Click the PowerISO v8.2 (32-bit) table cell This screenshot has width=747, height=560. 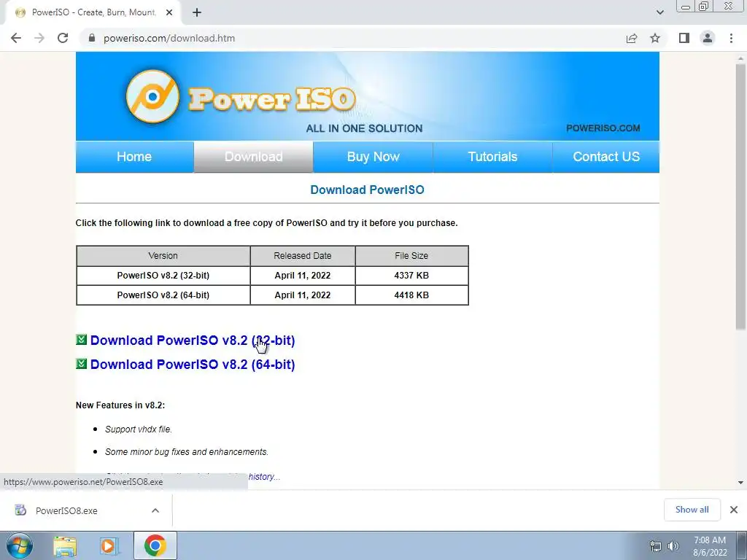163,275
